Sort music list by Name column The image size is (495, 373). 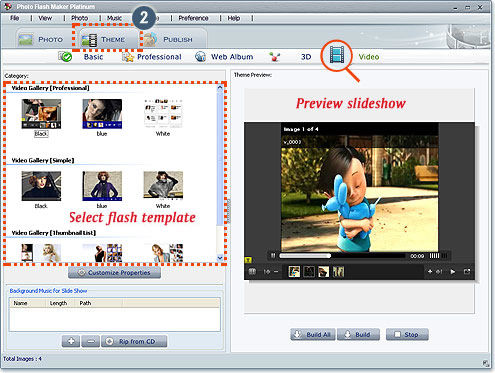point(27,303)
